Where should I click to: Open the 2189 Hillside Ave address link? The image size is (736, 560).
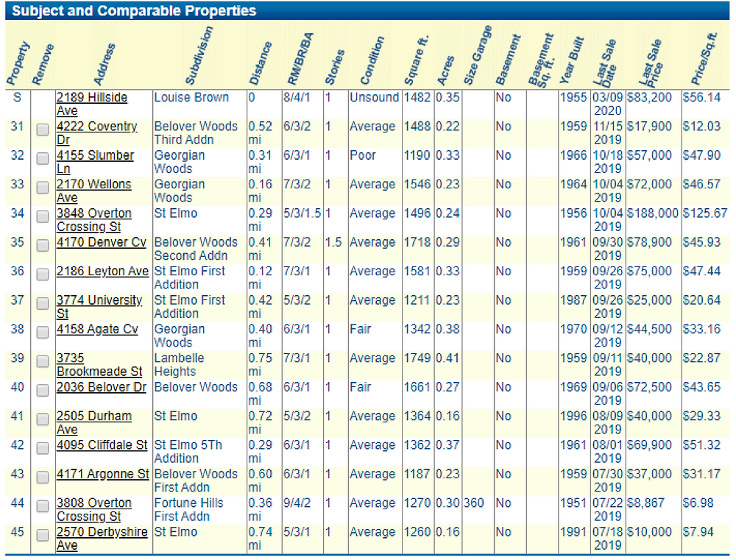[x=92, y=104]
